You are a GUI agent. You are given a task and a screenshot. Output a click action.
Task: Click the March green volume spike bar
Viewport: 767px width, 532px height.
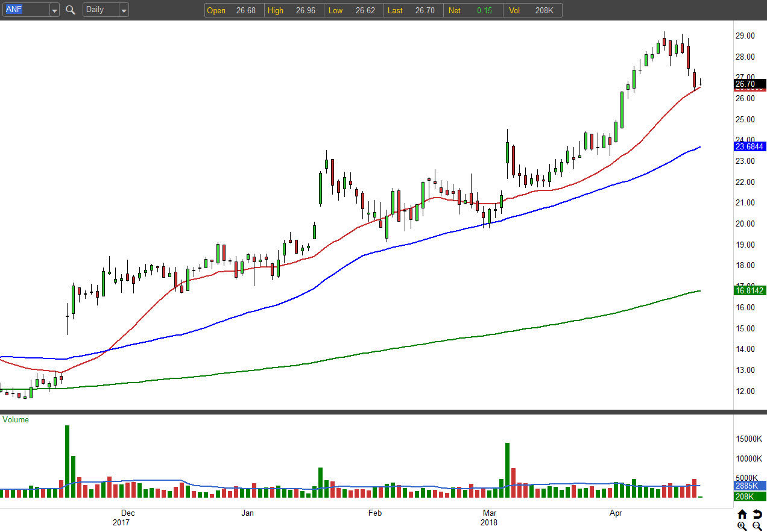[x=507, y=470]
